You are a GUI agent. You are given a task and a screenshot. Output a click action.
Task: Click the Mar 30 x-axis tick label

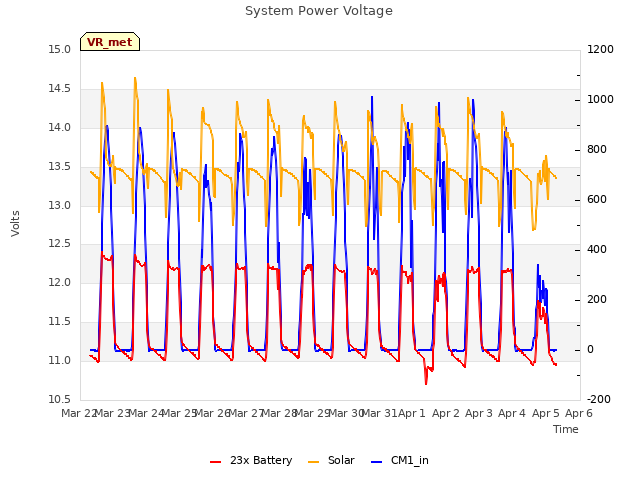(x=346, y=413)
